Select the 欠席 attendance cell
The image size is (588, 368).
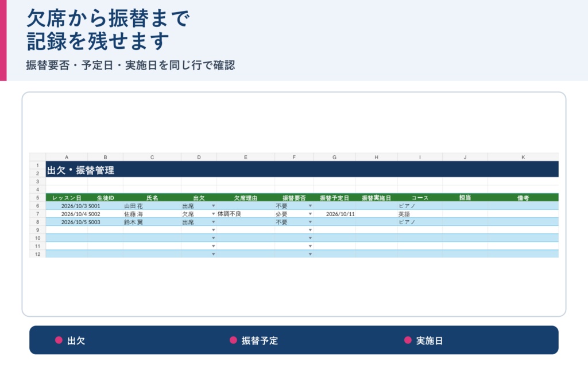click(199, 214)
